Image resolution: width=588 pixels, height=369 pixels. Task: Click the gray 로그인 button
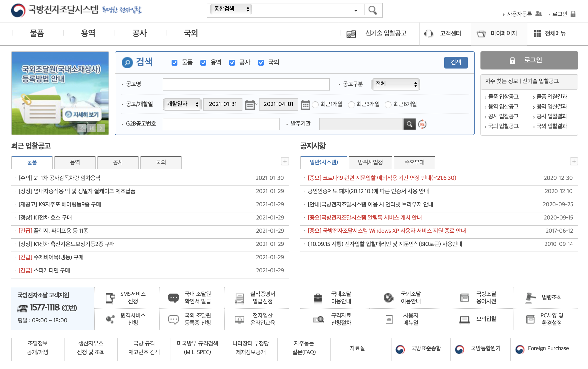(x=529, y=60)
